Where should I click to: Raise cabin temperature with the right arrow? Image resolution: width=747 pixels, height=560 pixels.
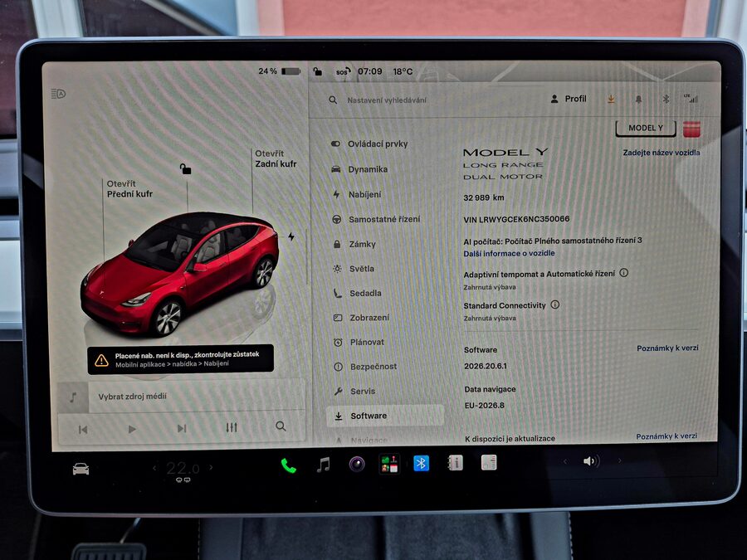coord(211,468)
